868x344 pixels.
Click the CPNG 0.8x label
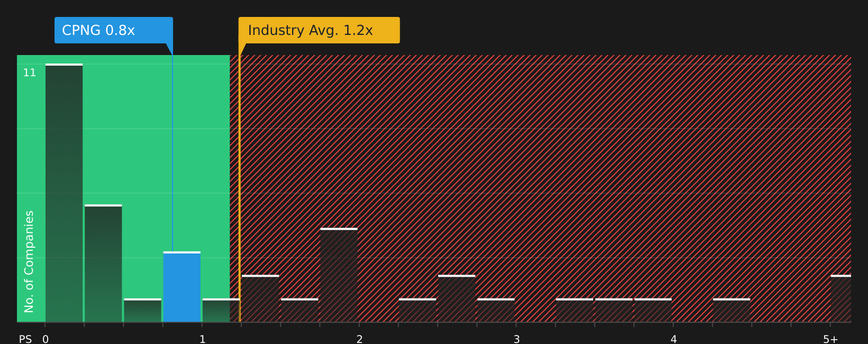pyautogui.click(x=114, y=30)
